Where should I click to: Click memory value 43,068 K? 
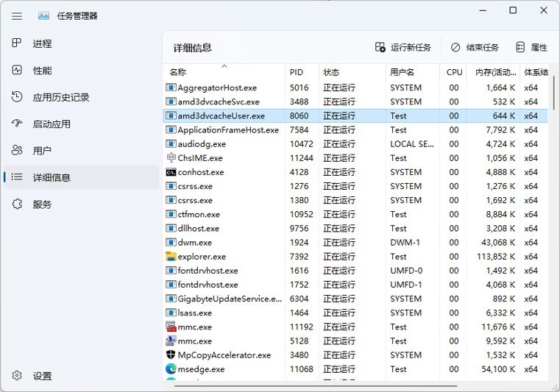click(x=498, y=243)
